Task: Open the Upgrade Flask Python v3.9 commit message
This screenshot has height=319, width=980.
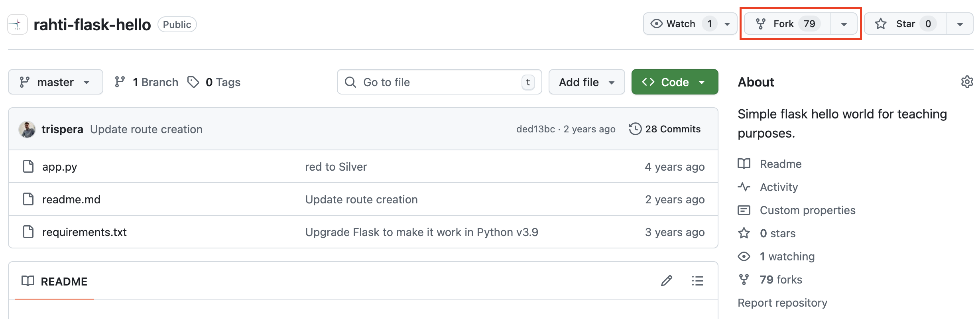Action: [x=422, y=232]
